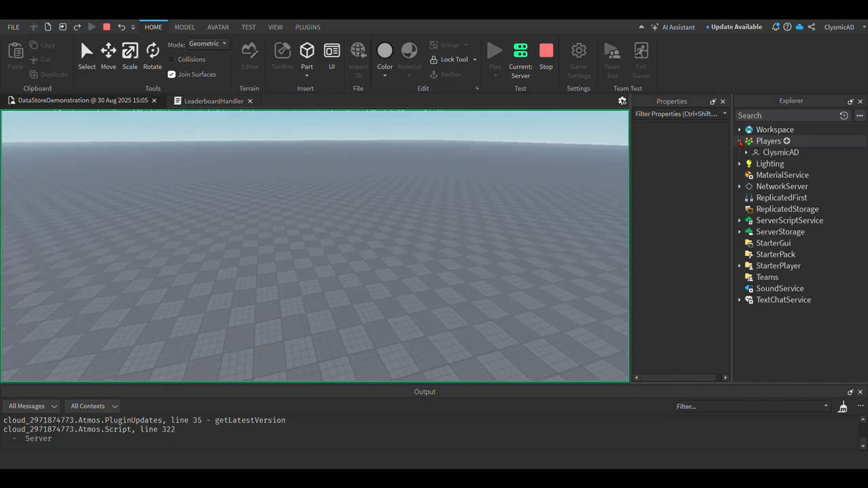Open AI Assistant
The height and width of the screenshot is (488, 868).
point(673,27)
